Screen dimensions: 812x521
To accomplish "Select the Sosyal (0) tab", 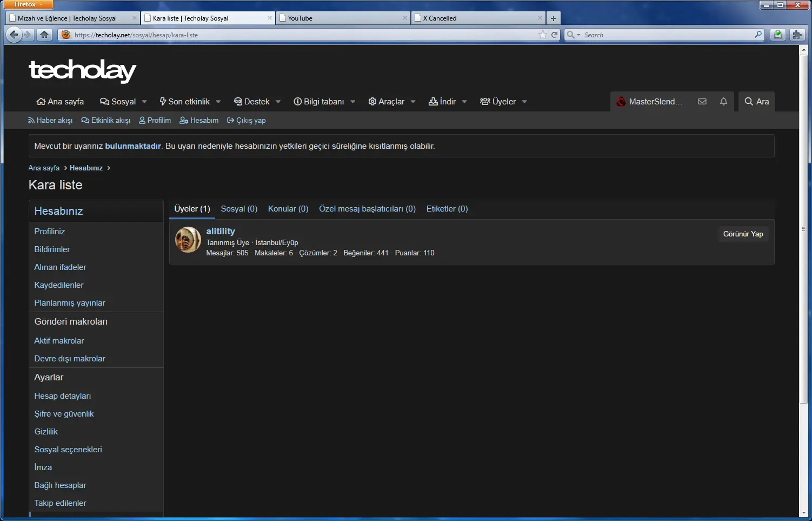I will click(239, 209).
